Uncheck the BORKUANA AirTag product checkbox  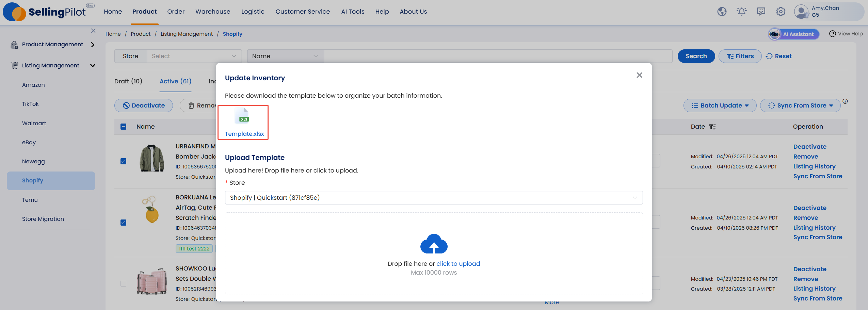(x=123, y=223)
